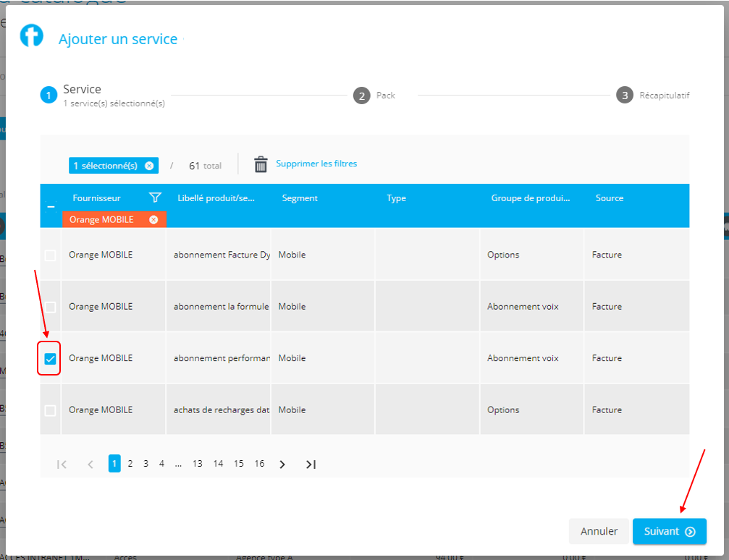Select page 15 in pagination

[238, 463]
